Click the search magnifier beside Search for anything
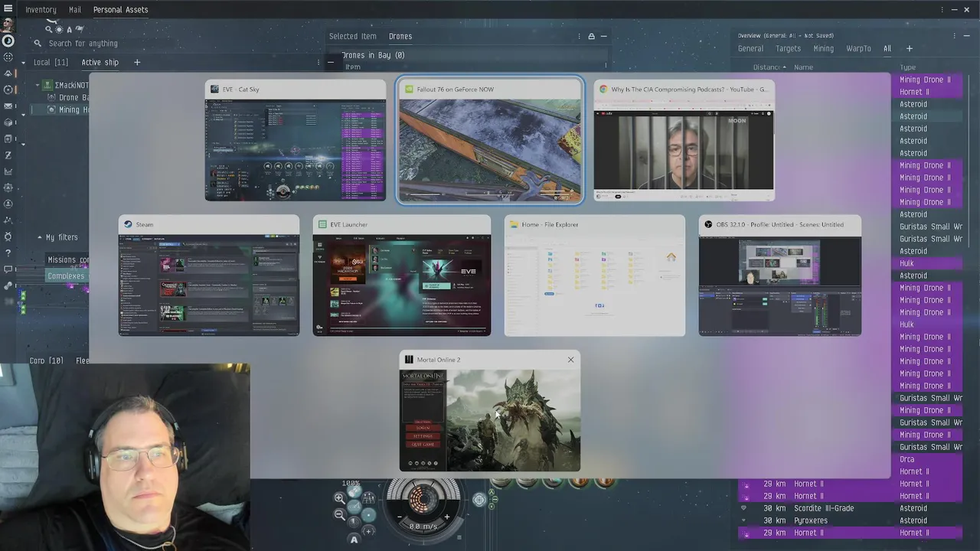Viewport: 980px width, 551px height. click(38, 44)
